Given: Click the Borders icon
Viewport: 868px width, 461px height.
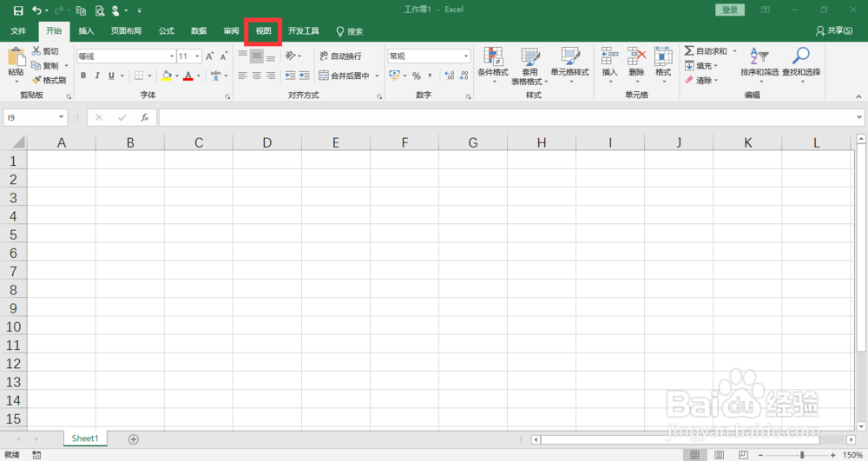Looking at the screenshot, I should coord(139,76).
